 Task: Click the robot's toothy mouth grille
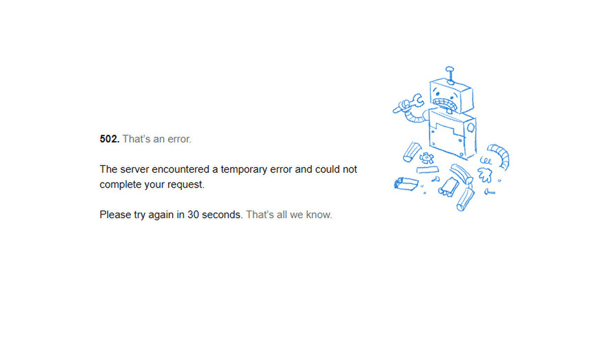point(447,104)
